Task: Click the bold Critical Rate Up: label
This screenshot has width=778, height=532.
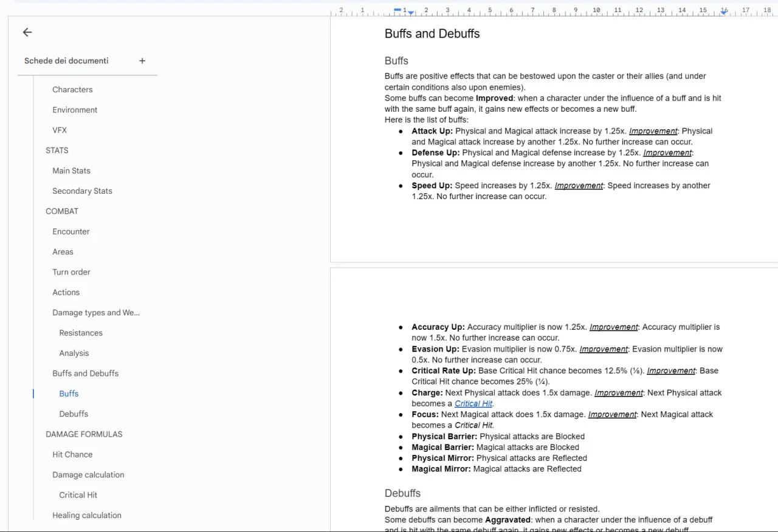Action: point(444,371)
